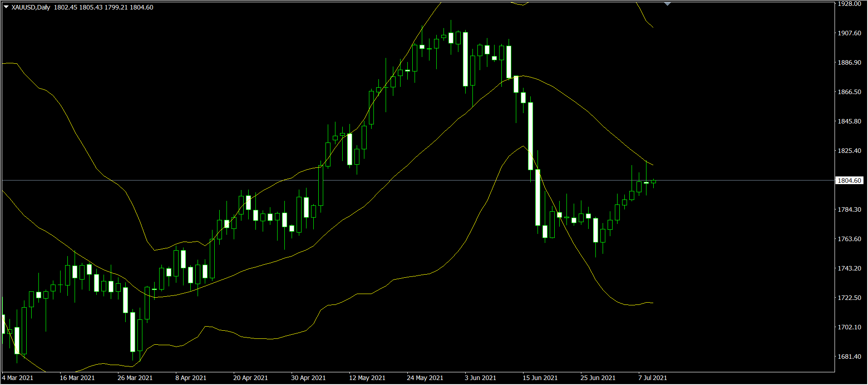Click the 12 May 2021 date label
The height and width of the screenshot is (385, 868).
pos(367,378)
